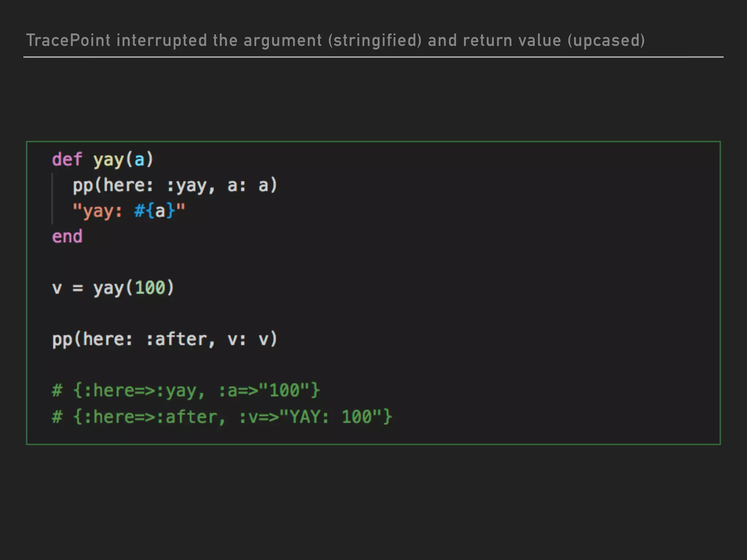Click the 'pp(here: :yay, a: a)' line

coord(175,185)
